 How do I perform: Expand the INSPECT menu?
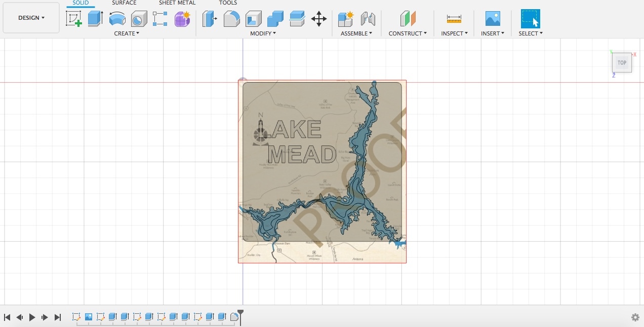click(x=454, y=33)
